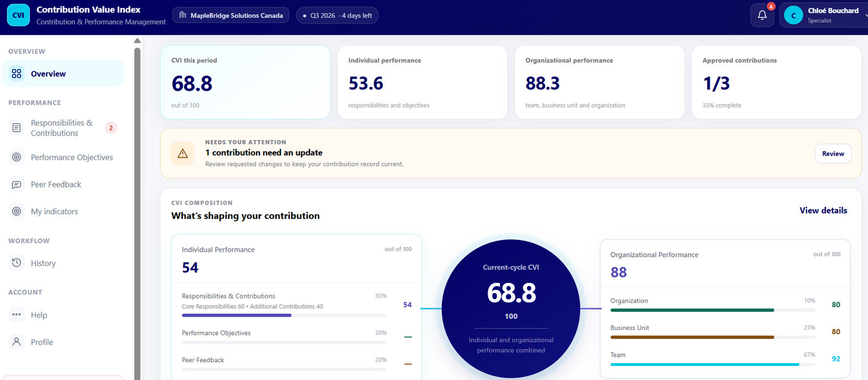Click the CVI this period card
Image resolution: width=868 pixels, height=380 pixels.
coord(245,82)
